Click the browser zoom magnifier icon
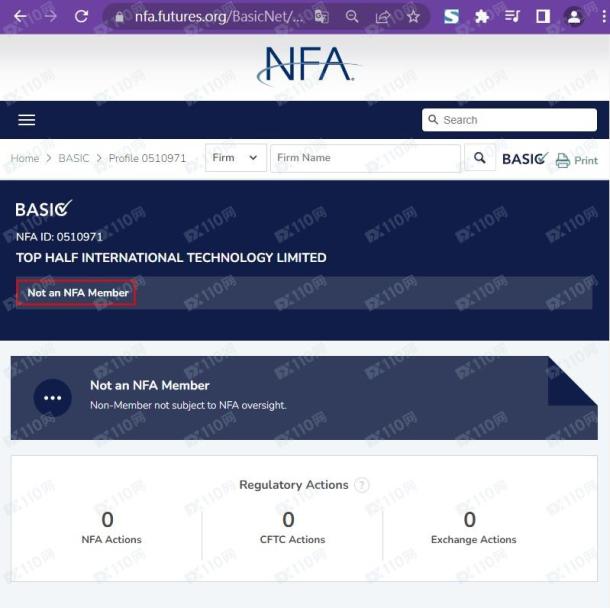The image size is (610, 608). click(352, 16)
